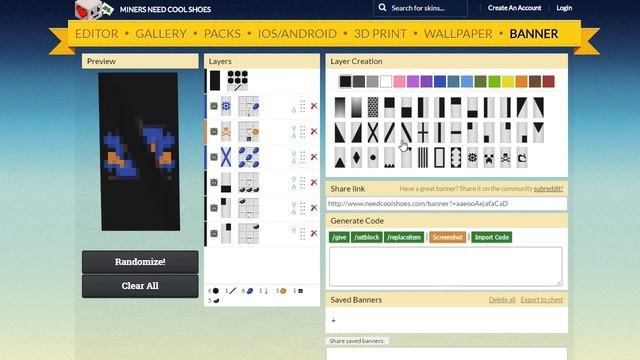Select the bottom stripe pattern
Viewport: 640px width, 360px height.
[472, 107]
